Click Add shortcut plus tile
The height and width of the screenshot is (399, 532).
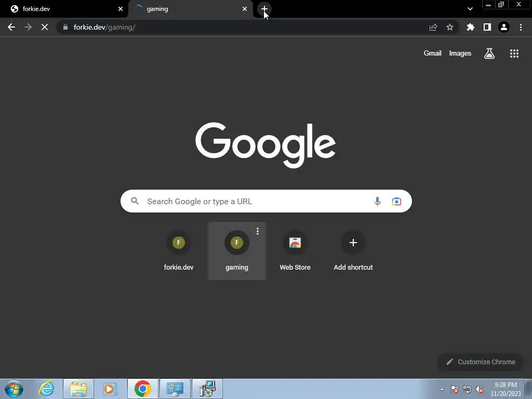click(353, 251)
